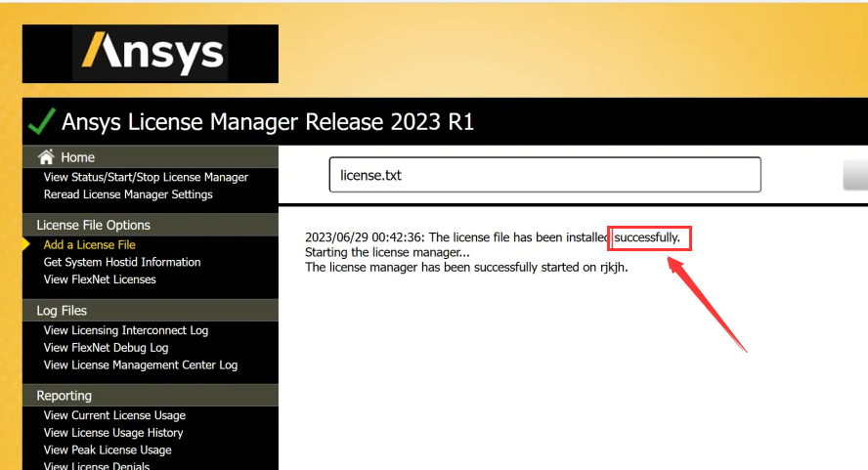This screenshot has height=470, width=868.
Task: Click the Log Files section header
Action: pyautogui.click(x=150, y=310)
